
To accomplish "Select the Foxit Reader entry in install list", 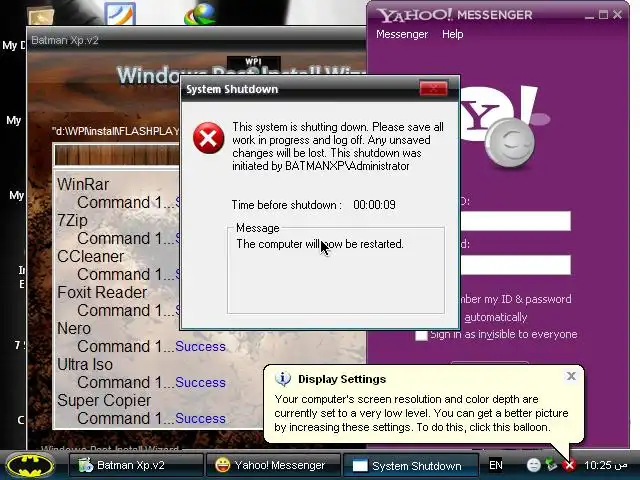I will (x=102, y=292).
